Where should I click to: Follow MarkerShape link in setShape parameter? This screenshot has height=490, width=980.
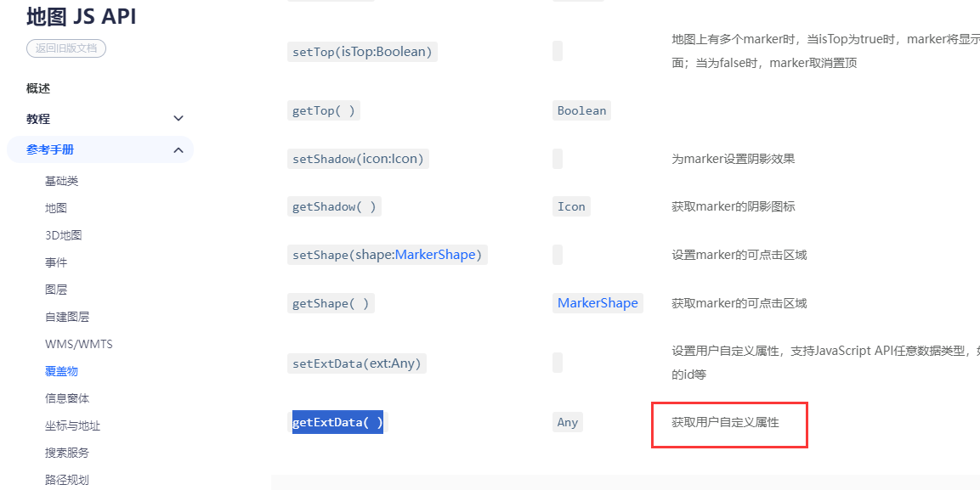point(435,255)
